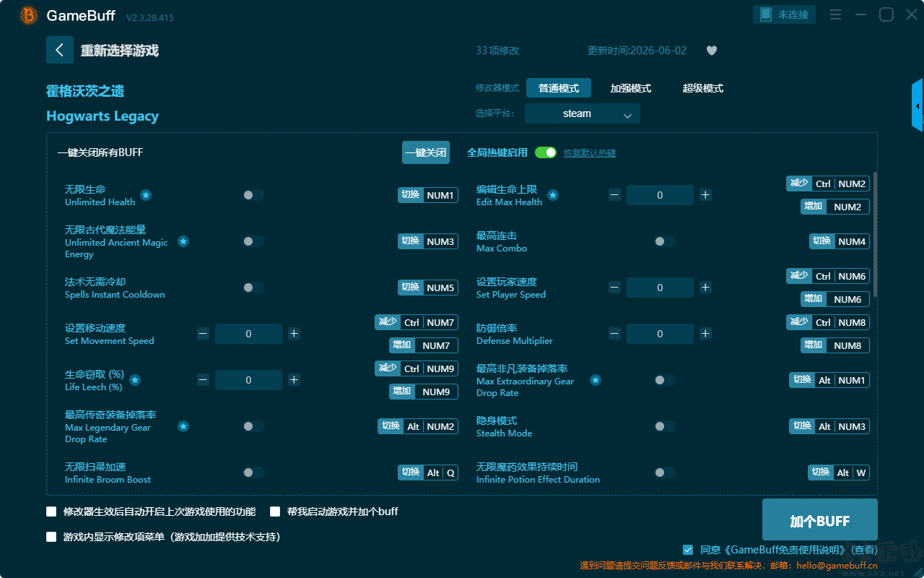Click the plus icon for Set Movement Speed
Viewport: 924px width, 578px height.
(x=294, y=334)
